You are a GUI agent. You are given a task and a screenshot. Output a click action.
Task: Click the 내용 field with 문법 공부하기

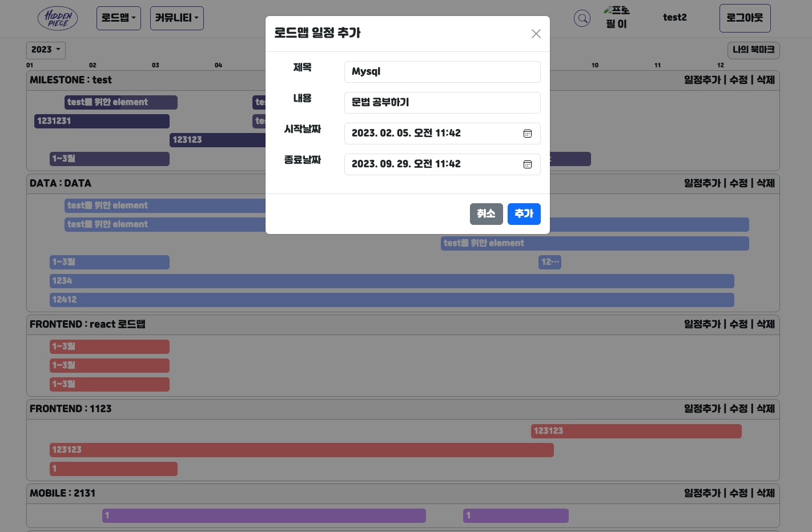pos(442,102)
